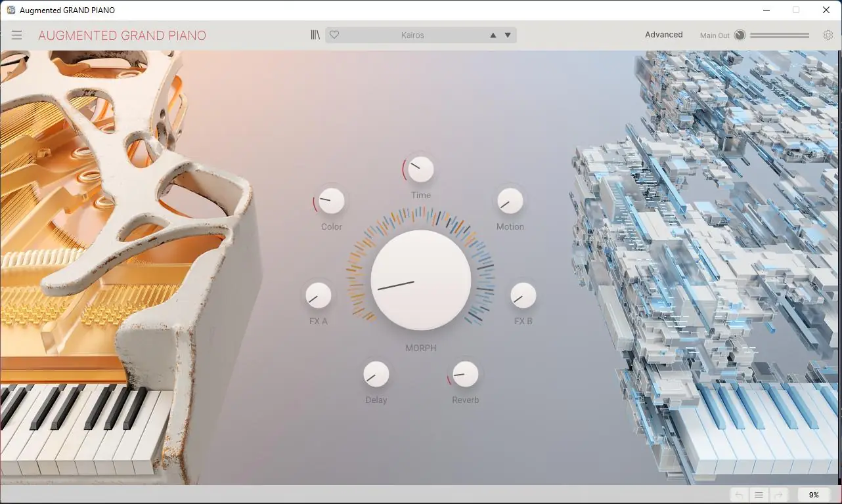Click the FX B knob
This screenshot has height=504, width=842.
(523, 295)
